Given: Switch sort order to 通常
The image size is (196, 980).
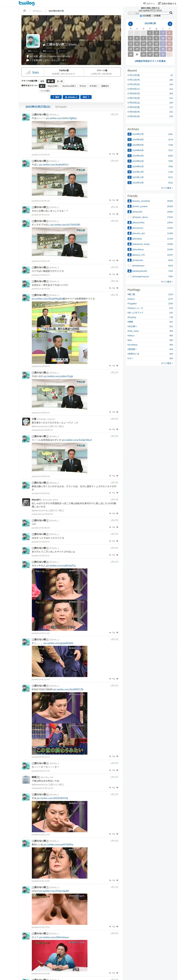Looking at the screenshot, I should point(42,81).
